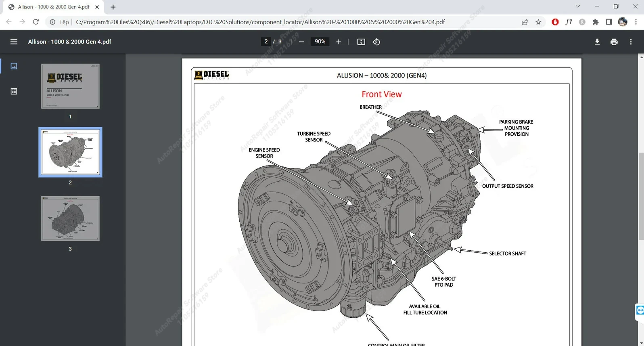Screen dimensions: 644x346
Task: Click the 90% zoom level field
Action: [320, 42]
